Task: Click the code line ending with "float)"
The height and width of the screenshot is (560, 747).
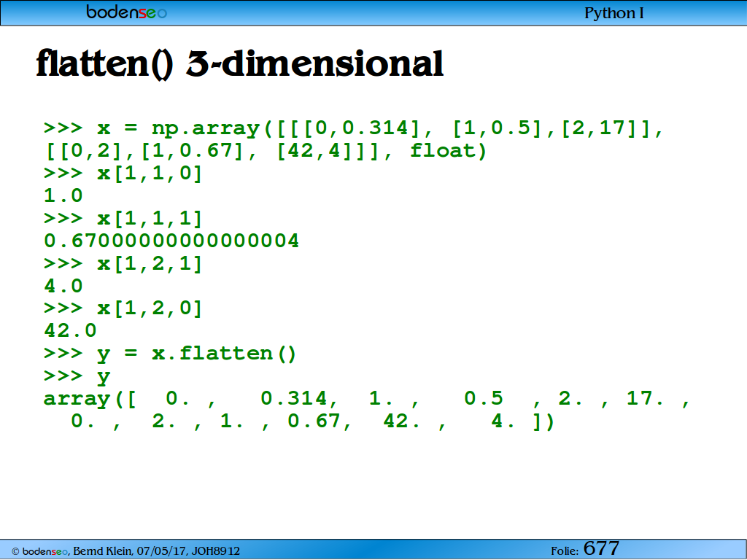Action: (x=266, y=151)
